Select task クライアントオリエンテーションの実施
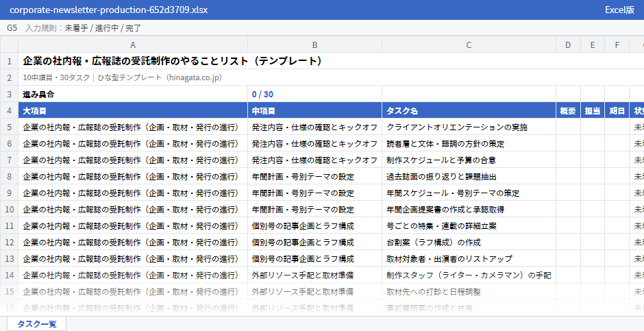The image size is (644, 331). tap(469, 127)
